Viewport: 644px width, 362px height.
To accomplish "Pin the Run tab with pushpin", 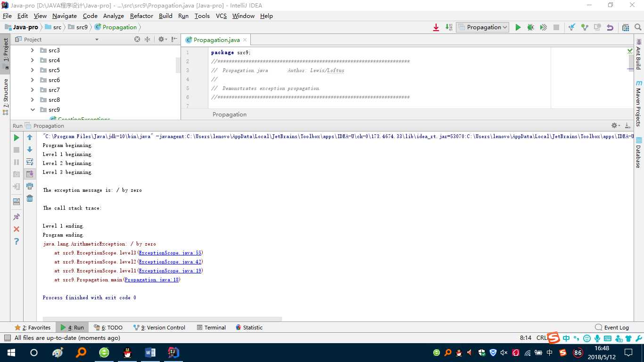I will [x=17, y=217].
